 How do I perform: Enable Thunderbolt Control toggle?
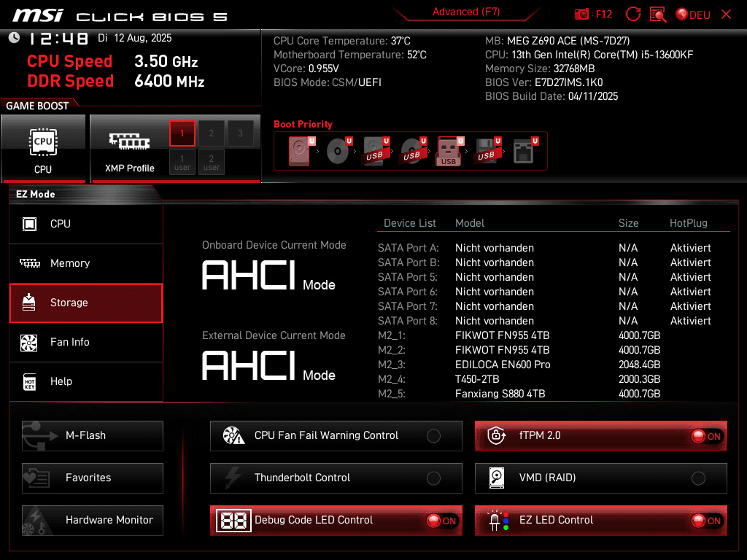(x=433, y=478)
